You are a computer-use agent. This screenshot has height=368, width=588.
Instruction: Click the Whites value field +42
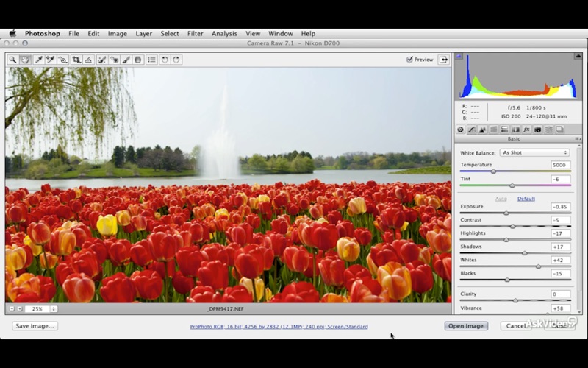click(561, 260)
